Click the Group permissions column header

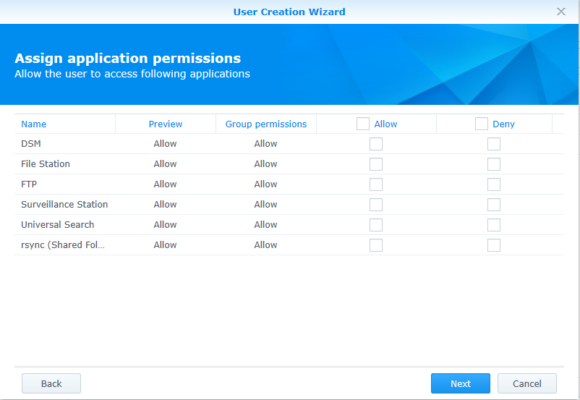266,124
